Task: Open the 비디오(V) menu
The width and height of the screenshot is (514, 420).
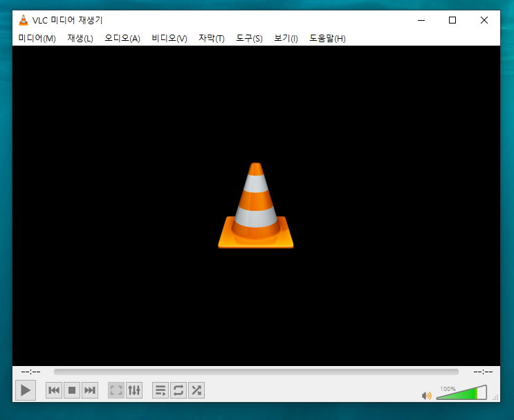Action: (169, 38)
